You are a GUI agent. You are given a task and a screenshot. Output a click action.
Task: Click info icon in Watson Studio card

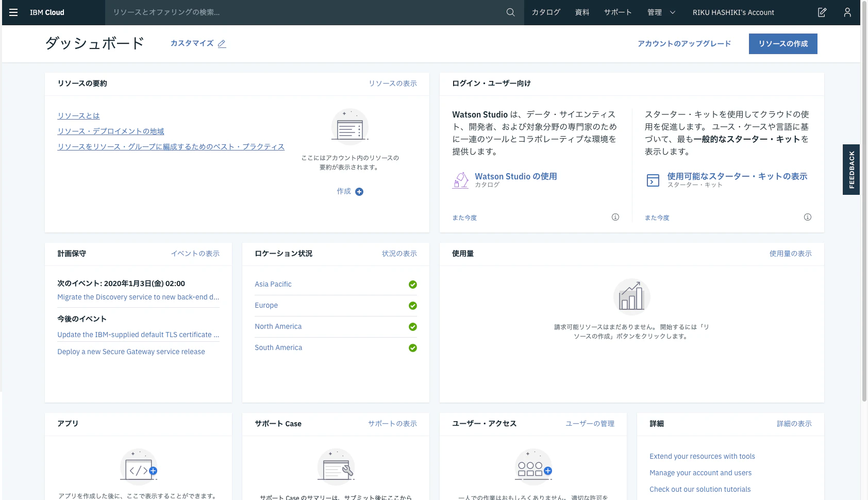(615, 217)
